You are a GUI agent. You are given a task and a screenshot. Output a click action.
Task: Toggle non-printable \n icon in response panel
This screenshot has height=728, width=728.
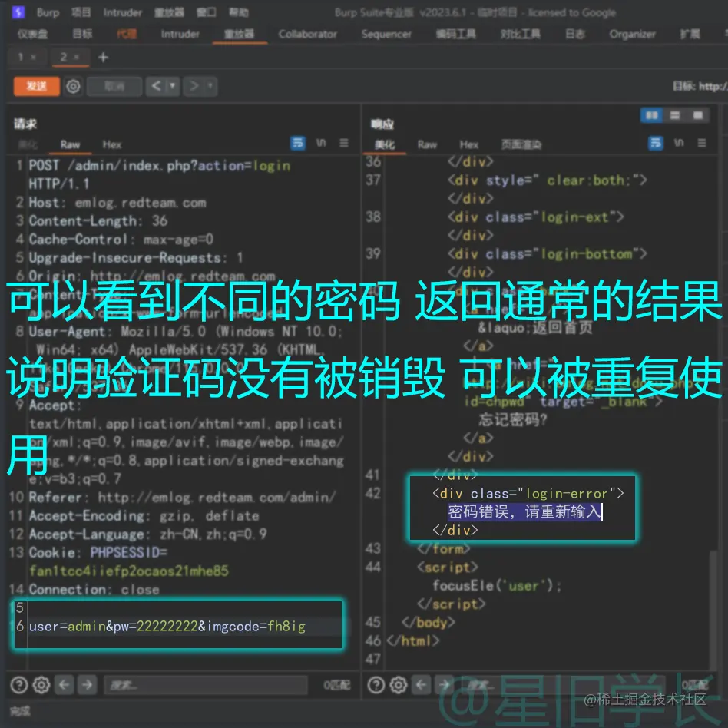click(679, 143)
